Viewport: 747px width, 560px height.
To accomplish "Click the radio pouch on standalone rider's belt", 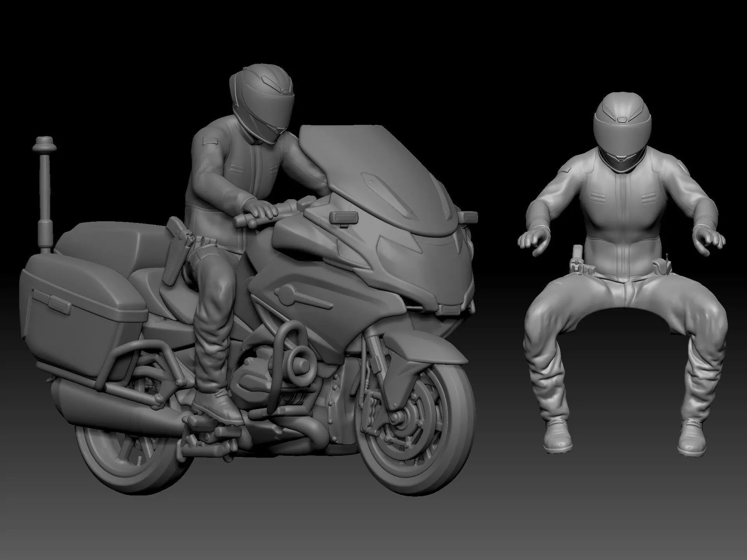I will pyautogui.click(x=661, y=267).
